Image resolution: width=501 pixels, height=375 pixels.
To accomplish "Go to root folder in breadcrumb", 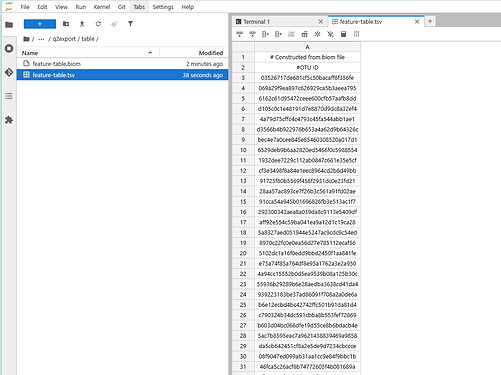I will click(26, 39).
